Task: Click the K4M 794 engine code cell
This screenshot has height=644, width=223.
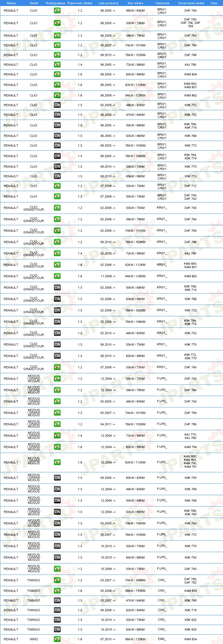Action: click(x=190, y=447)
